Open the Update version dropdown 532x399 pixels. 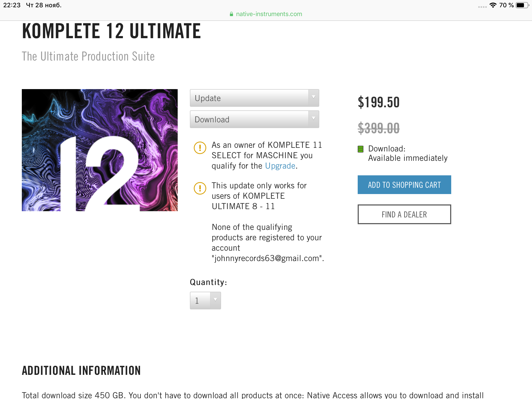click(x=254, y=98)
